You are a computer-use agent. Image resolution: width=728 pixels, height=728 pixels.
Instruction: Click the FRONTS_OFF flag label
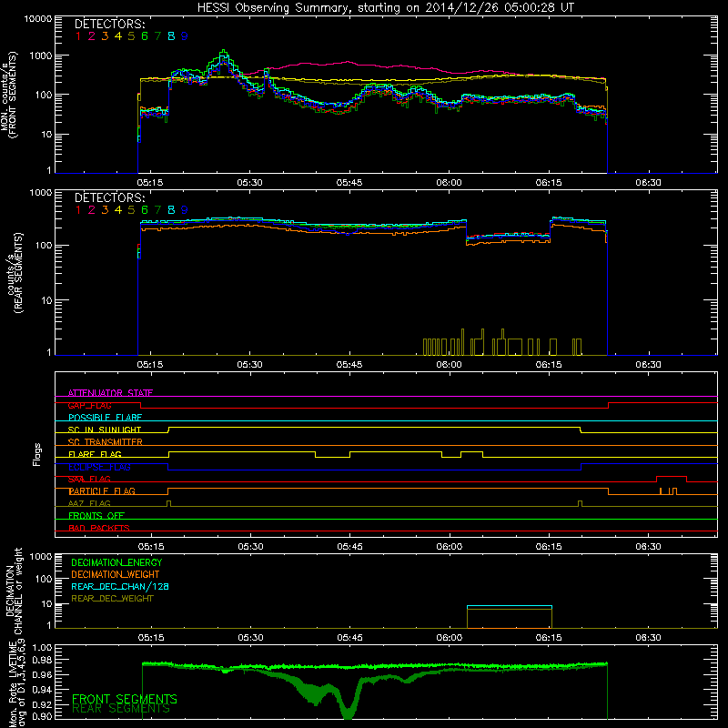coord(96,516)
